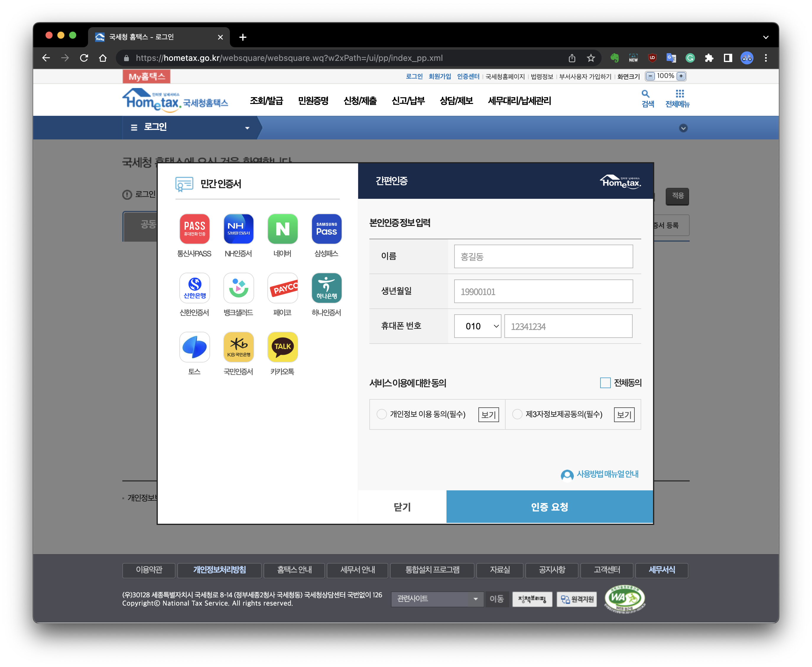Open the 로그인 breadcrumb dropdown
Viewport: 812px width, 667px height.
(x=248, y=128)
